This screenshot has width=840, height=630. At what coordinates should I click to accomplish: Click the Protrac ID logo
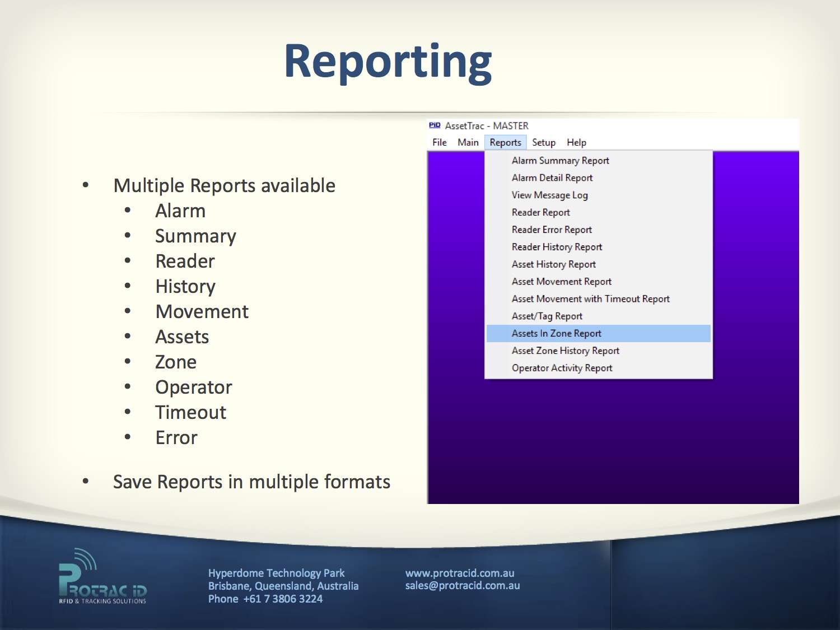[102, 577]
